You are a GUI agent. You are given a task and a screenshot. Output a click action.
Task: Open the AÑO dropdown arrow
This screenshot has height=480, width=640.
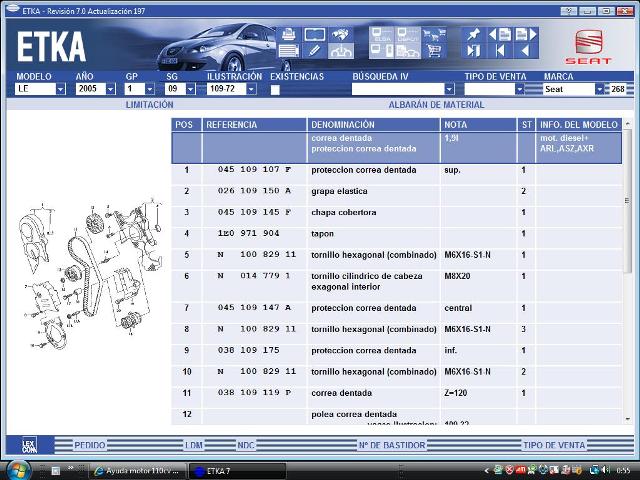coord(111,89)
